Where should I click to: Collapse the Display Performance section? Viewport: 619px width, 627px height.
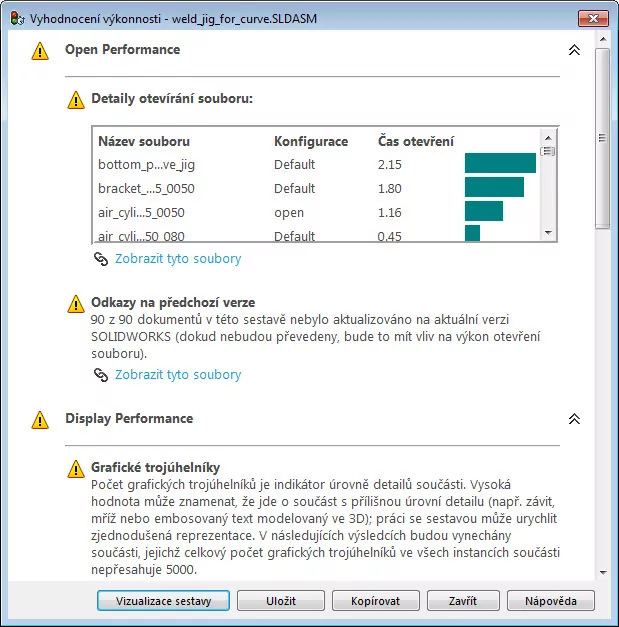pos(574,419)
